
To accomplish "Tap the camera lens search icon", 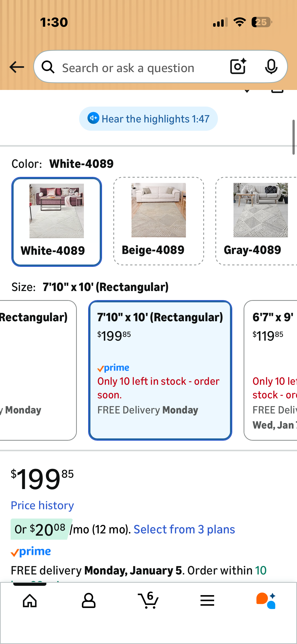I will [x=238, y=67].
